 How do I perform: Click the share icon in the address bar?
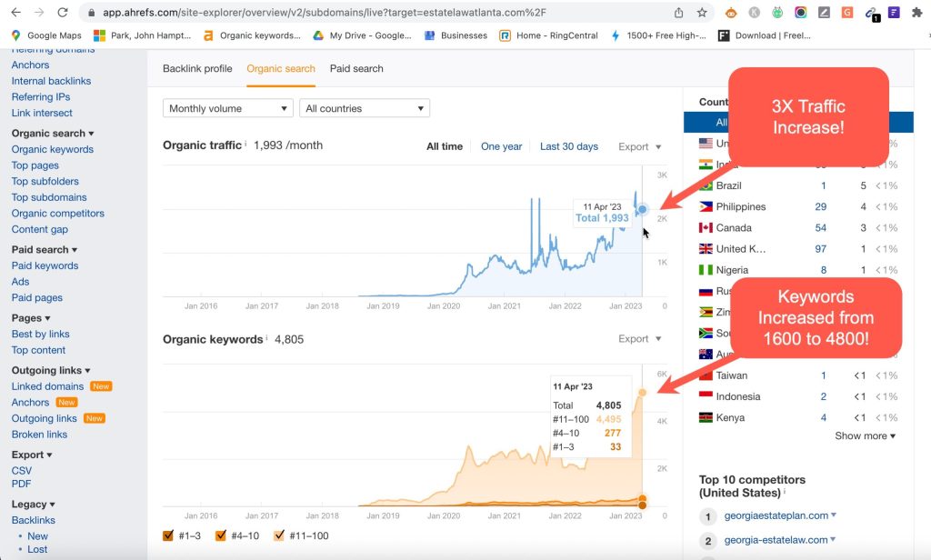click(678, 13)
